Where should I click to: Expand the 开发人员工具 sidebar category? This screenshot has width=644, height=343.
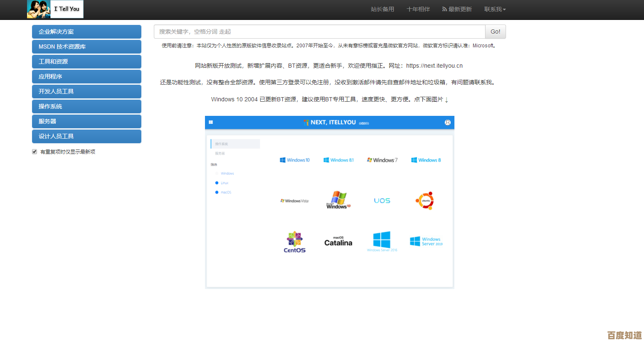(x=86, y=91)
